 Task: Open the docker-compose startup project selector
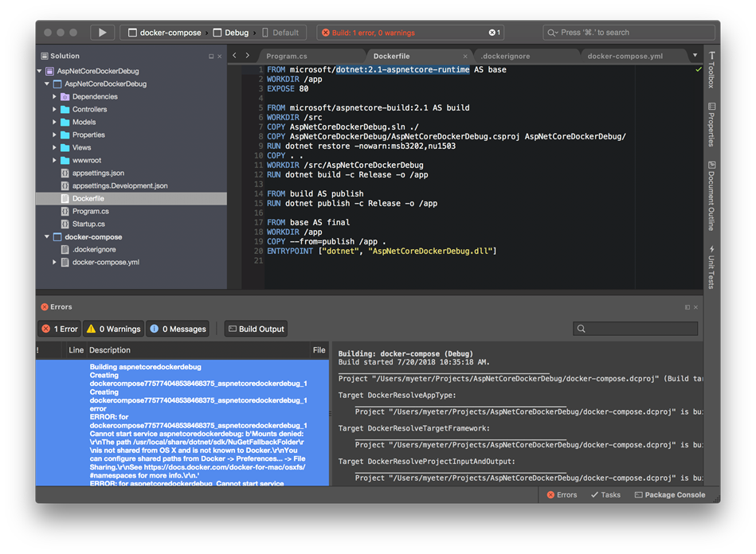coord(164,33)
